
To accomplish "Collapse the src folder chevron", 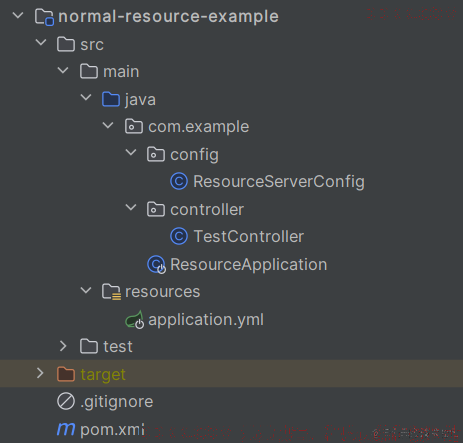I will pyautogui.click(x=41, y=43).
